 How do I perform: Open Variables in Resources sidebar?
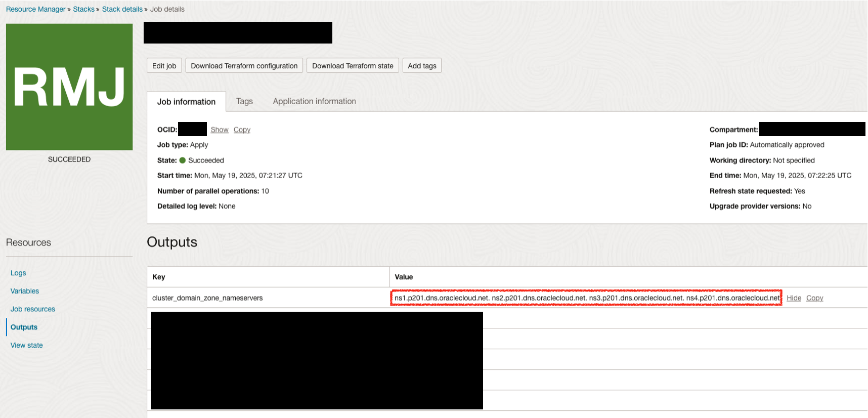coord(25,291)
